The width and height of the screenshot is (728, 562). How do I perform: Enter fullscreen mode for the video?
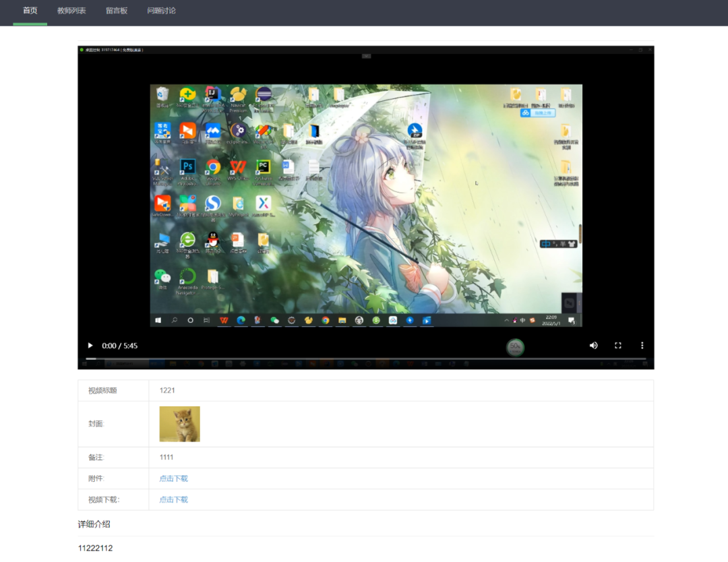click(617, 345)
